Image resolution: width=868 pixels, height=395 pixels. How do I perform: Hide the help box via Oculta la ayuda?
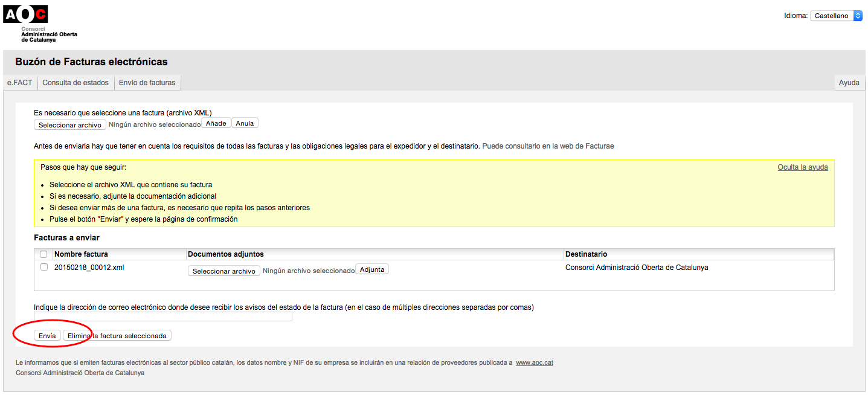coord(802,167)
